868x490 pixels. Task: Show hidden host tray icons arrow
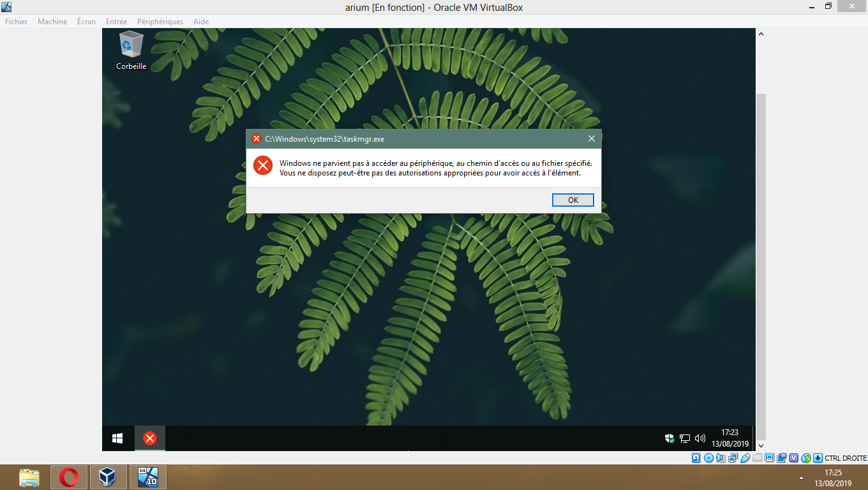tap(801, 478)
